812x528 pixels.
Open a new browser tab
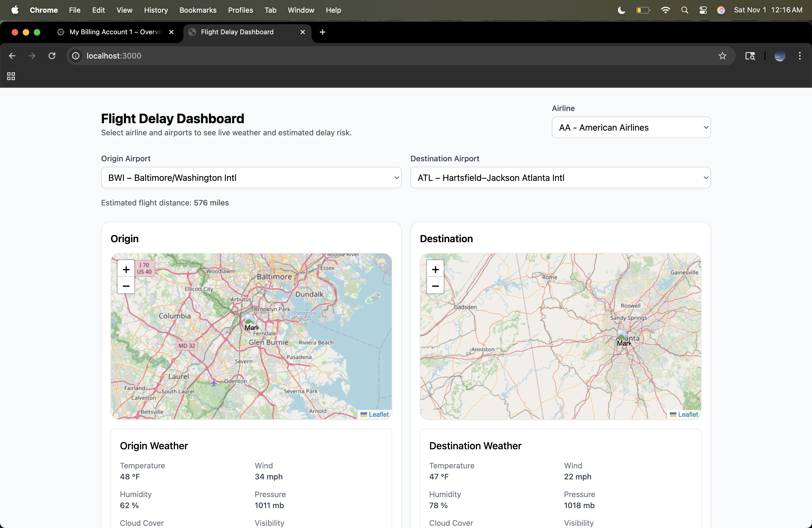tap(322, 32)
